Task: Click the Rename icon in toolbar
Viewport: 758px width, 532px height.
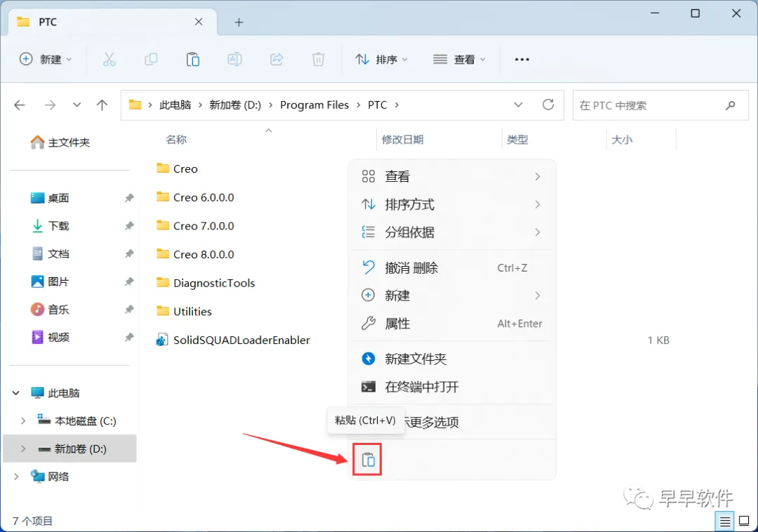Action: (x=234, y=60)
